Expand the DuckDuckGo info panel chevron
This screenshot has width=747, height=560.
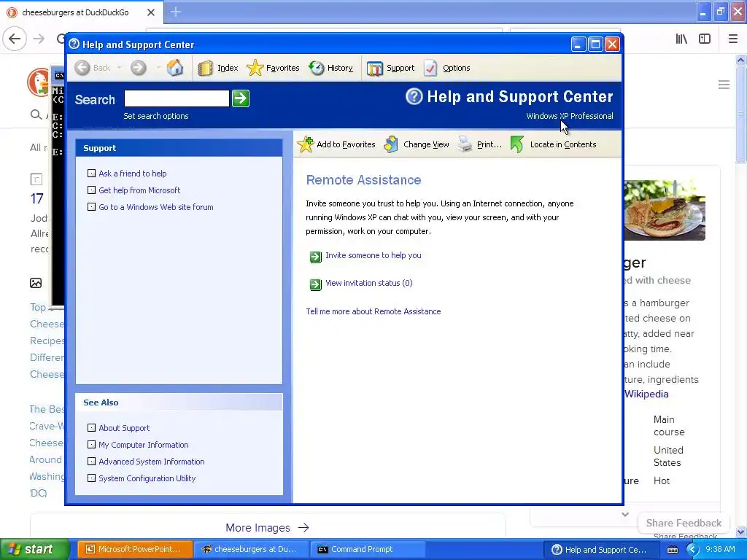pos(625,514)
